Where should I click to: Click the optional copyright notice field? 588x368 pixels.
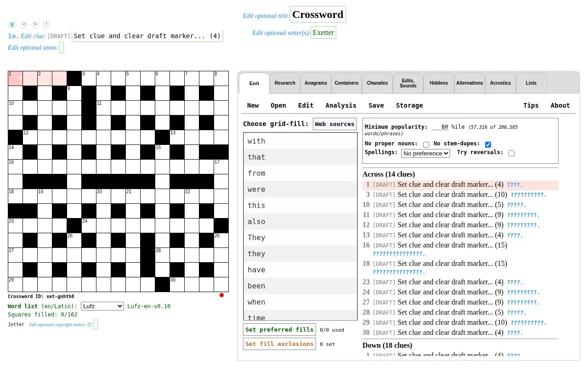pyautogui.click(x=96, y=325)
